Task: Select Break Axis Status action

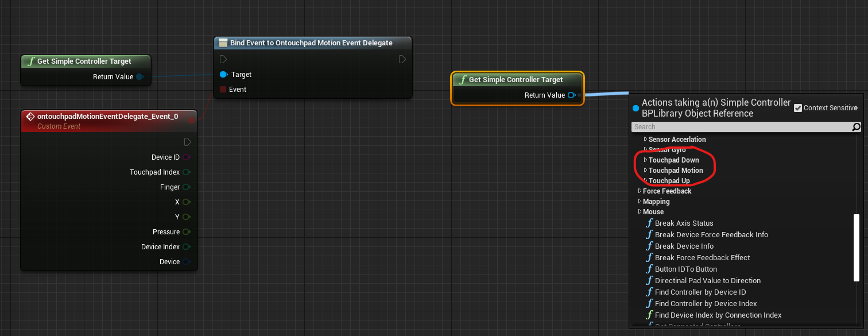Action: [684, 223]
